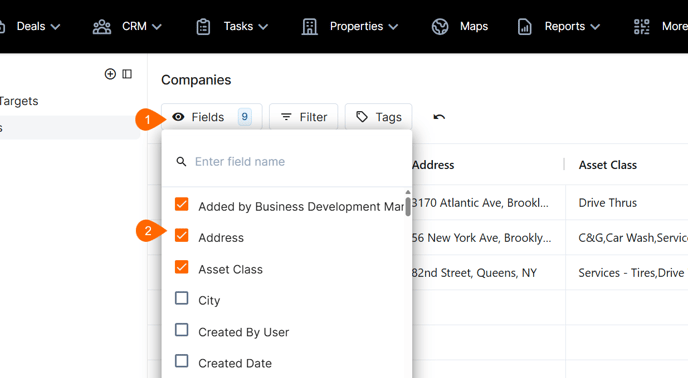This screenshot has height=378, width=688.
Task: Click the eye icon on Fields button
Action: click(x=178, y=117)
